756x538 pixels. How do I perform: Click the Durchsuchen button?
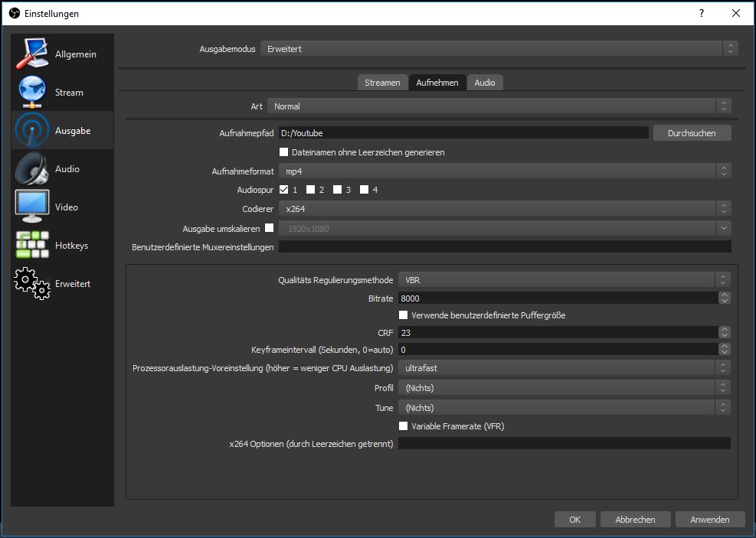click(692, 133)
